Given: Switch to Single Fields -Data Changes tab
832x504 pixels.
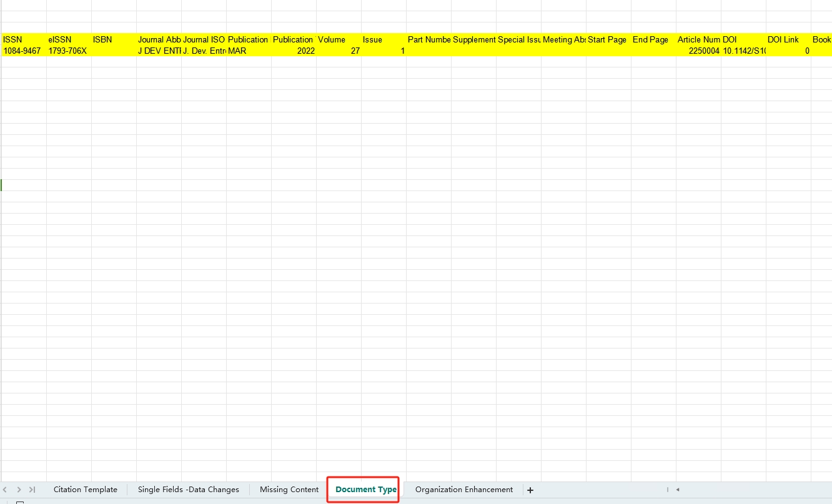Looking at the screenshot, I should click(x=188, y=490).
